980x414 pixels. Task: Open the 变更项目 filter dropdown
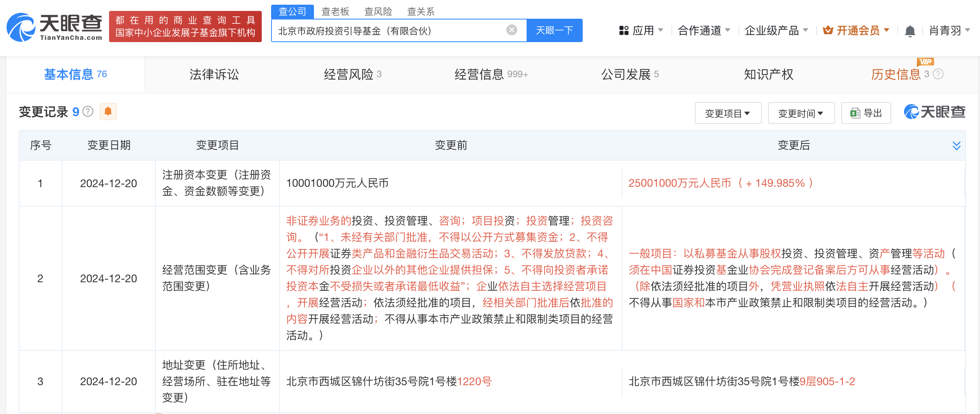click(x=728, y=113)
